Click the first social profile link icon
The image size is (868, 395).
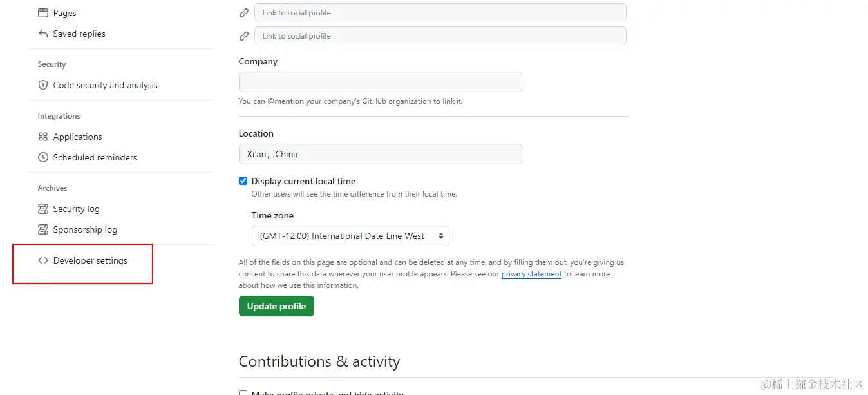[244, 13]
